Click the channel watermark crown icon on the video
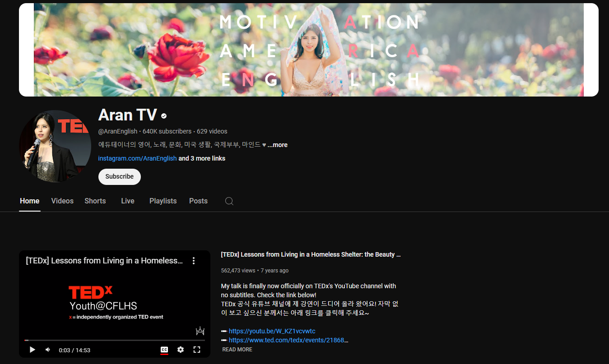Viewport: 609px width, 364px height. 200,331
